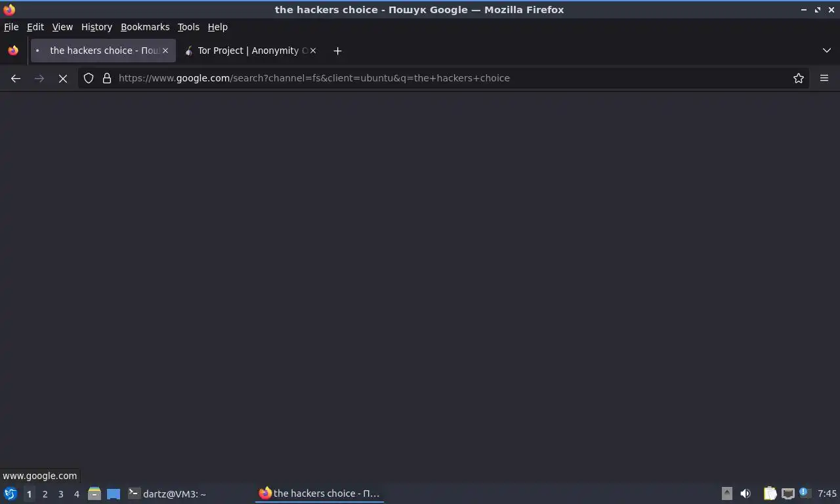Open the LXQt start menu

[x=10, y=493]
